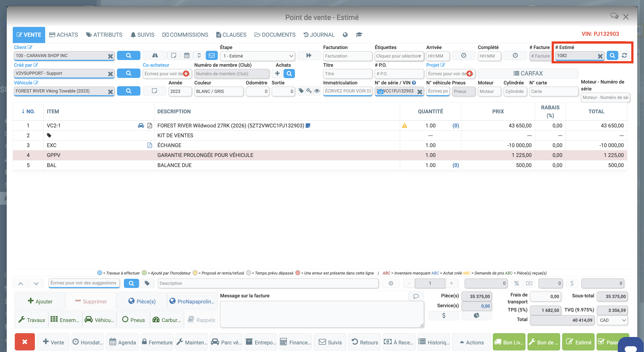644x352 pixels.
Task: Click the Arrivée clock icon button
Action: pyautogui.click(x=464, y=56)
